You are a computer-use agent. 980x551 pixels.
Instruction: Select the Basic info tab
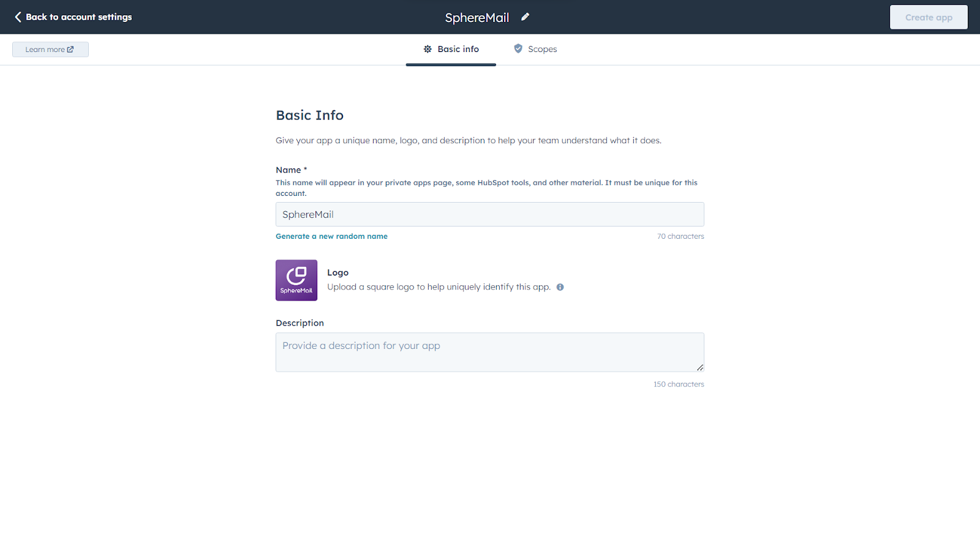click(x=451, y=49)
